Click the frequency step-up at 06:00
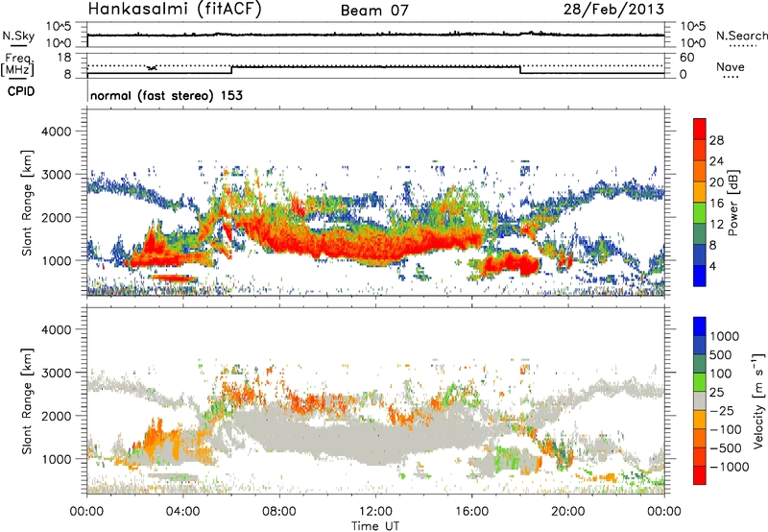 pos(231,70)
